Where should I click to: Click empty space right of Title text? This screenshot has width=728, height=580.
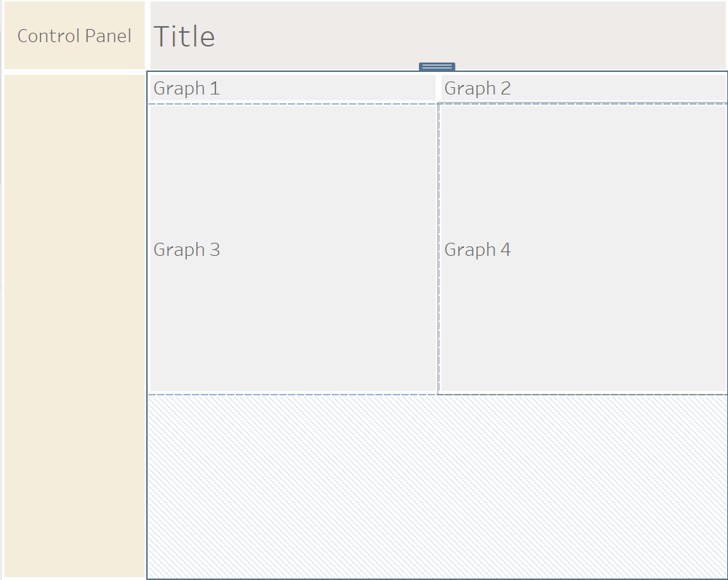[x=473, y=36]
